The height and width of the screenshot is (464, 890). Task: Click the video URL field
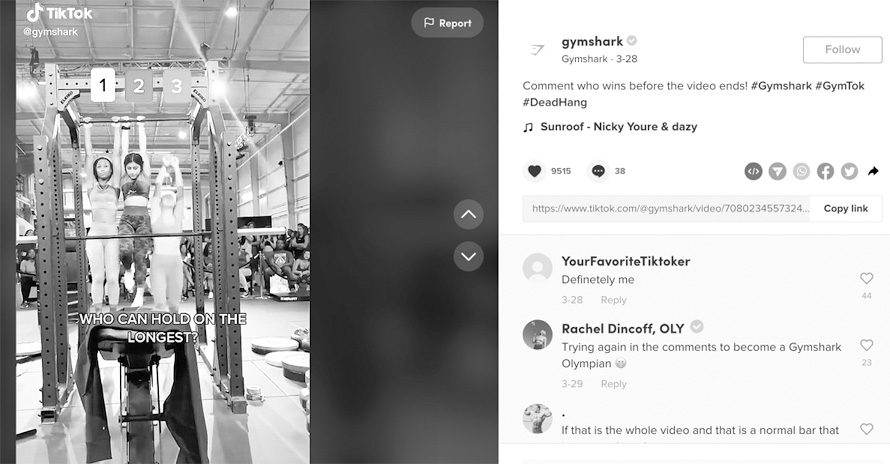click(x=666, y=208)
